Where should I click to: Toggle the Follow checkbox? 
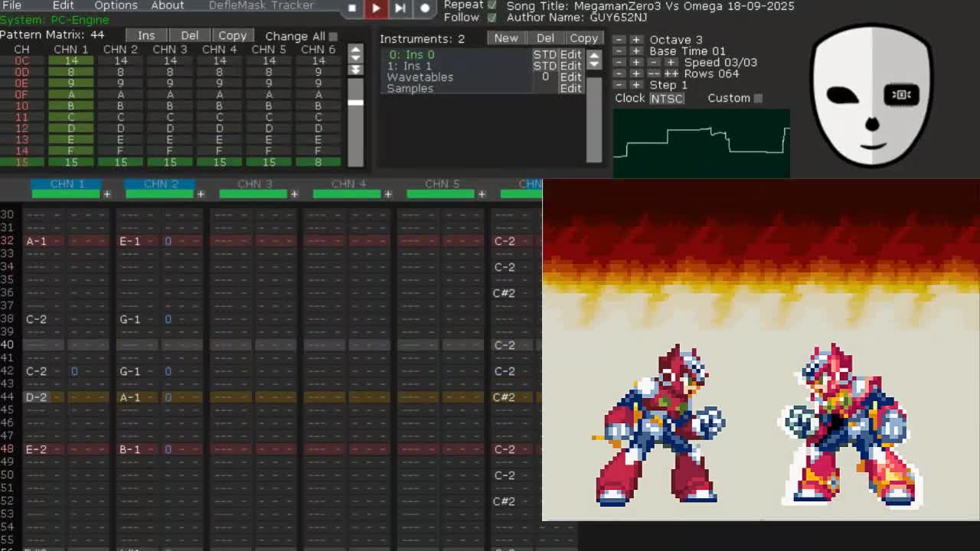click(492, 16)
